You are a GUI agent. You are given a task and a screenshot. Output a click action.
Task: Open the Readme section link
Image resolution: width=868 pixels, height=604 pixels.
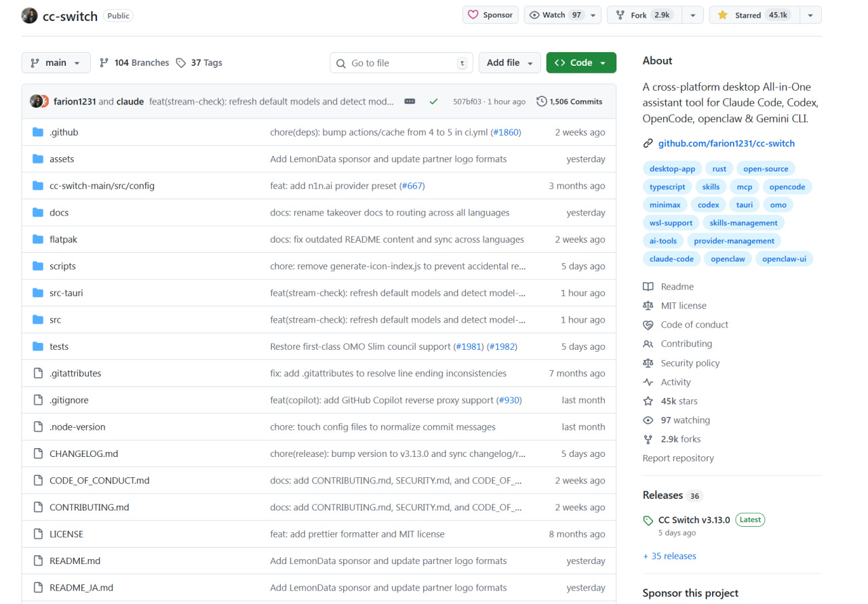[x=677, y=287]
